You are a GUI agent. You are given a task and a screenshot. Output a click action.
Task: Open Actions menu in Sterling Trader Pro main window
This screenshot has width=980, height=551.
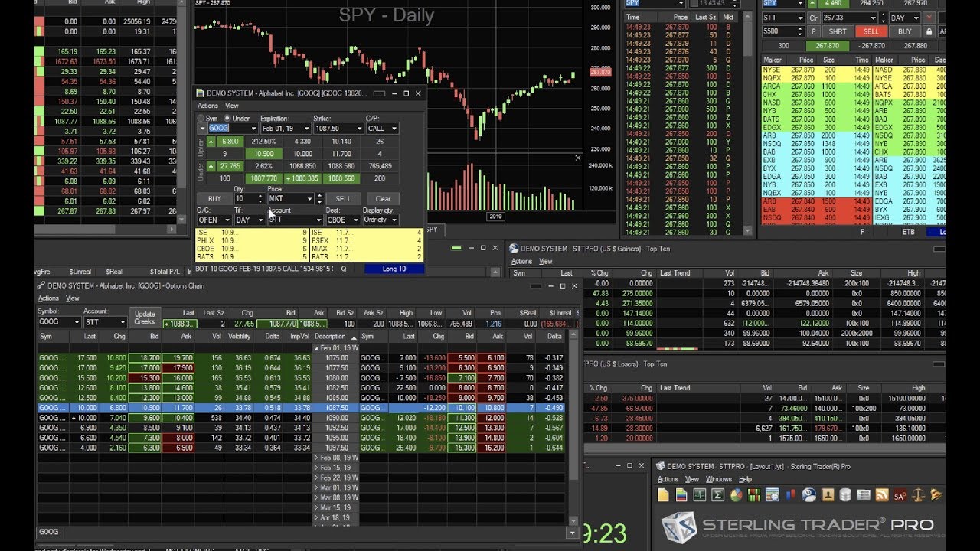668,479
